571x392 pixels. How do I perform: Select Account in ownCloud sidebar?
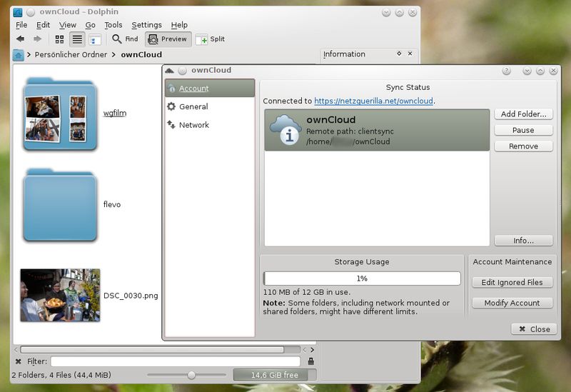pyautogui.click(x=210, y=88)
